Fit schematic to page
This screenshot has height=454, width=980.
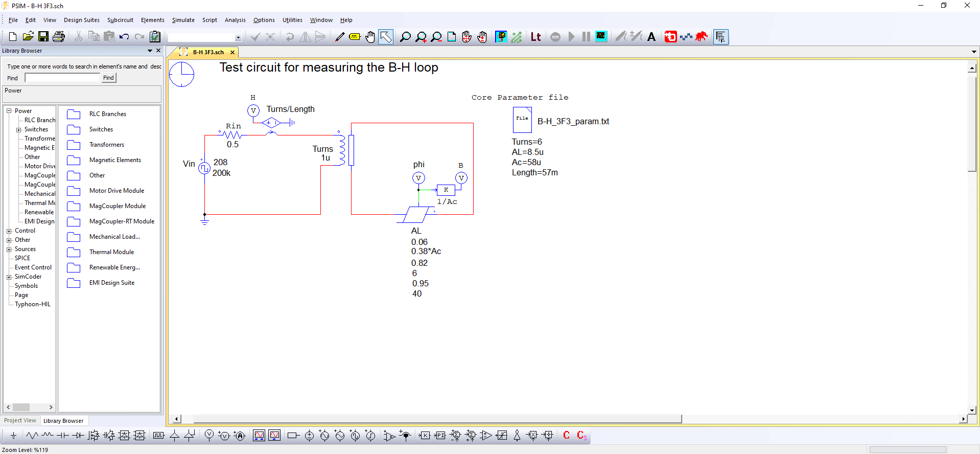pos(452,37)
